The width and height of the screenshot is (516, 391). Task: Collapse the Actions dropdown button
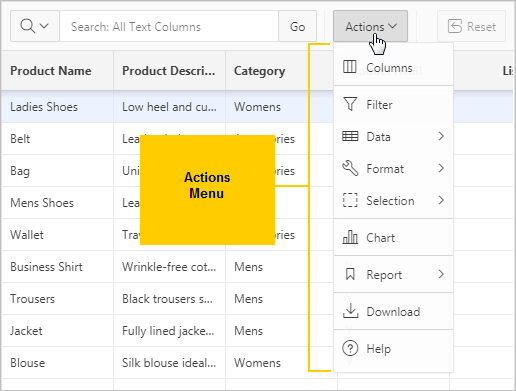tap(370, 26)
